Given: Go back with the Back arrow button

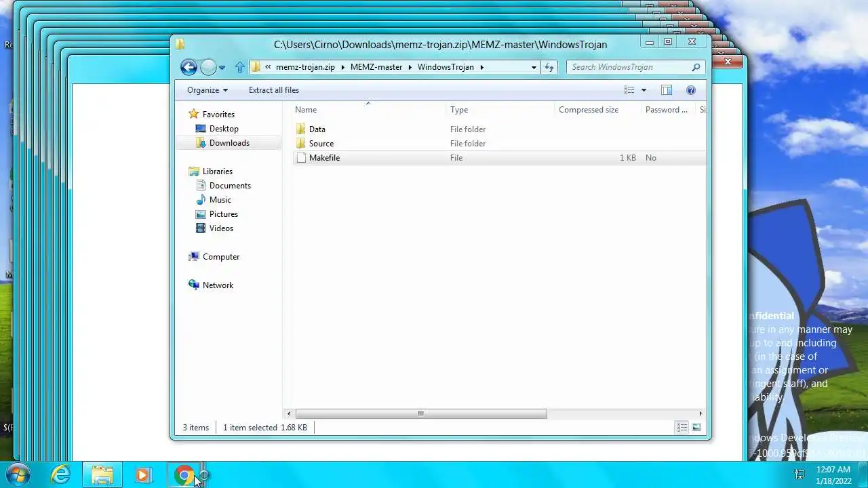Looking at the screenshot, I should click(189, 67).
